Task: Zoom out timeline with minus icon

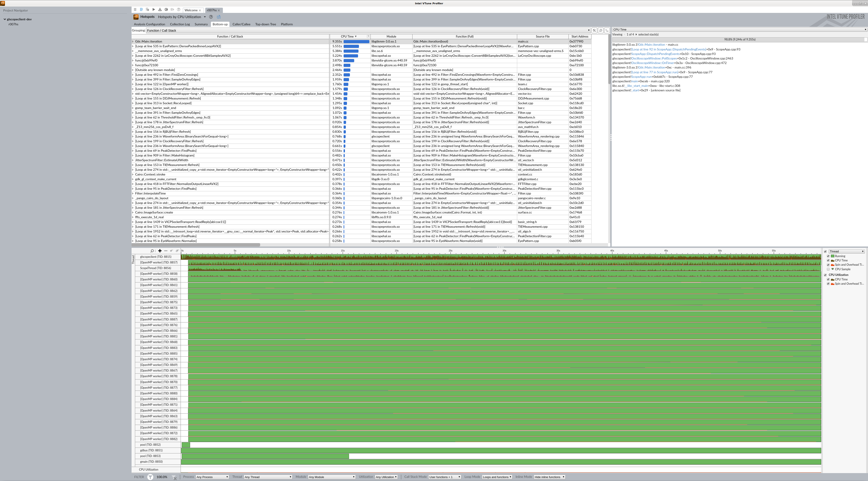Action: pyautogui.click(x=166, y=251)
